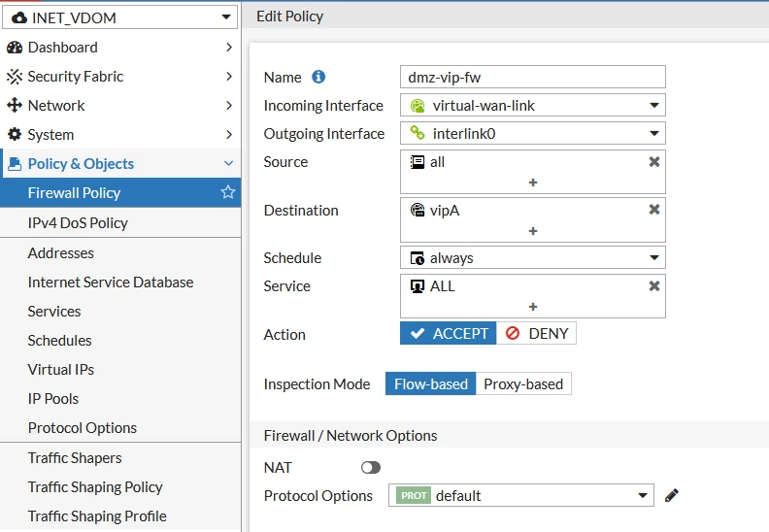Screen dimensions: 769x532
Task: Open Traffic Shapers
Action: (x=120, y=458)
